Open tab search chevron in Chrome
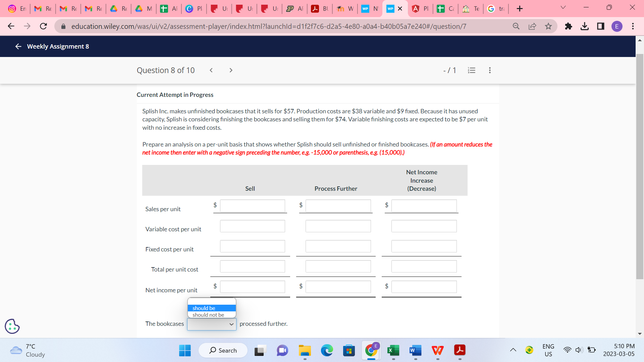The height and width of the screenshot is (362, 644). [563, 8]
